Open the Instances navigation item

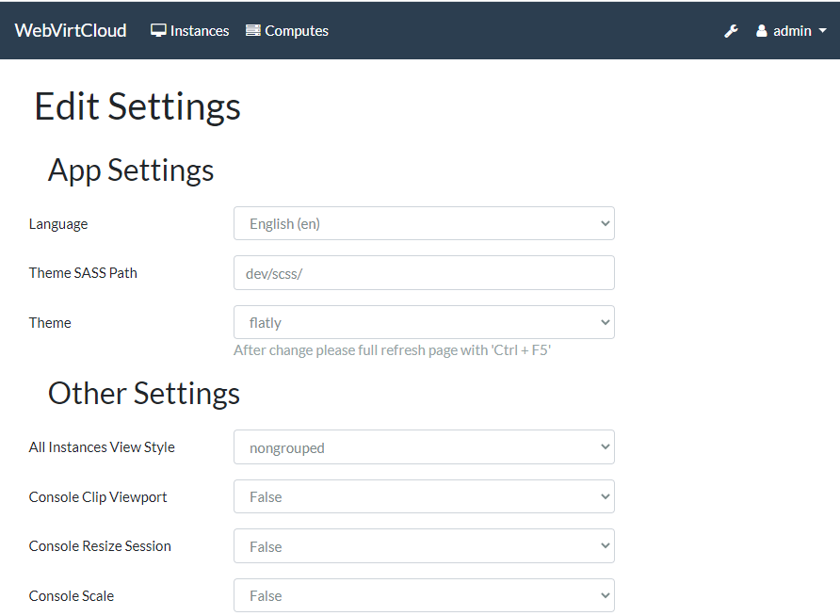200,30
